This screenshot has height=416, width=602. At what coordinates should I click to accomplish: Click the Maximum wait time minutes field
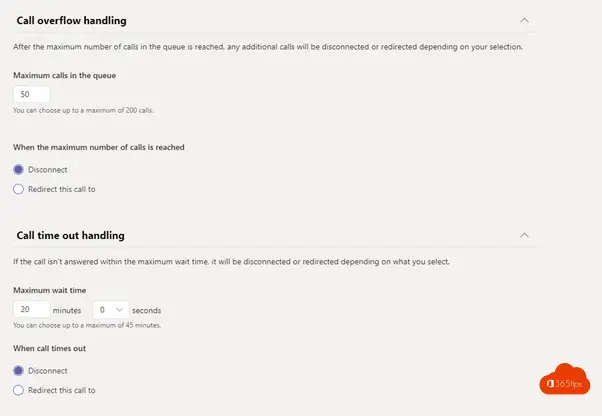(x=32, y=309)
